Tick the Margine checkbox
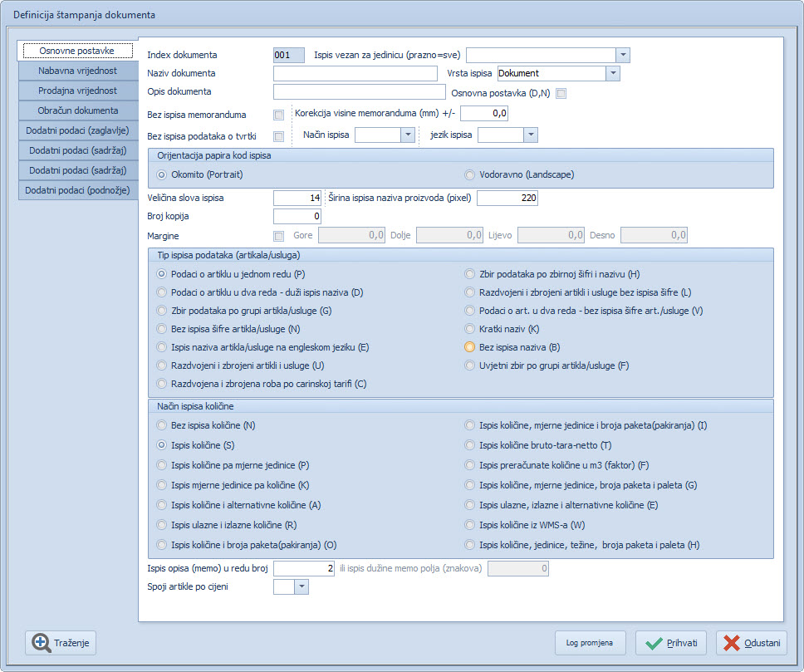This screenshot has width=804, height=672. tap(279, 236)
